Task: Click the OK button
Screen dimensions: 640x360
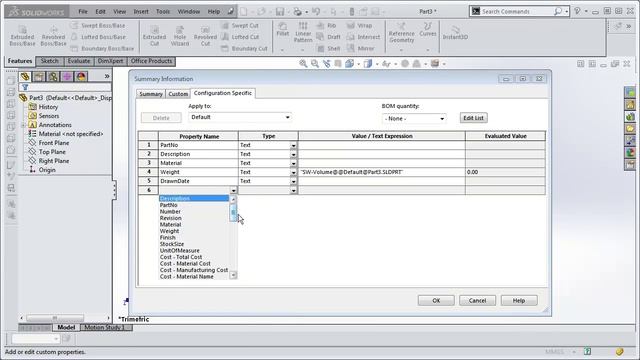Action: click(x=436, y=301)
